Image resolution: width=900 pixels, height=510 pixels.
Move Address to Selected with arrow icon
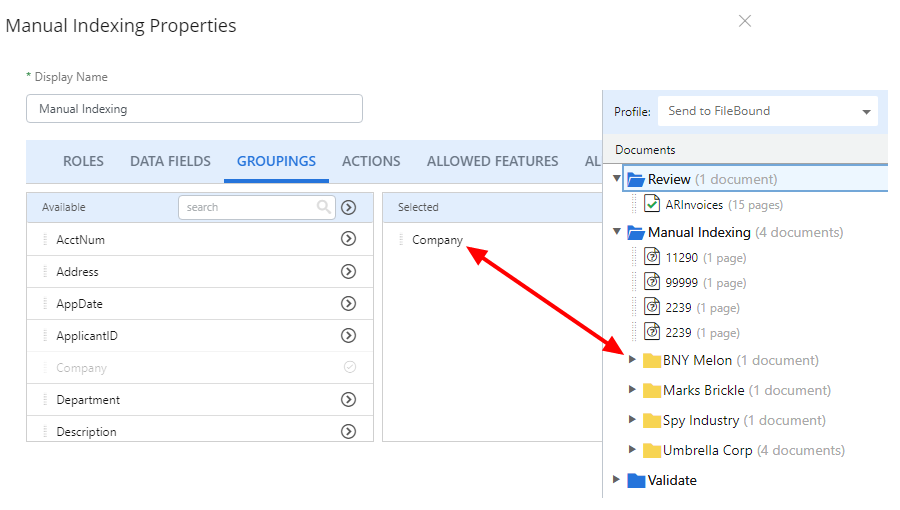click(x=348, y=271)
